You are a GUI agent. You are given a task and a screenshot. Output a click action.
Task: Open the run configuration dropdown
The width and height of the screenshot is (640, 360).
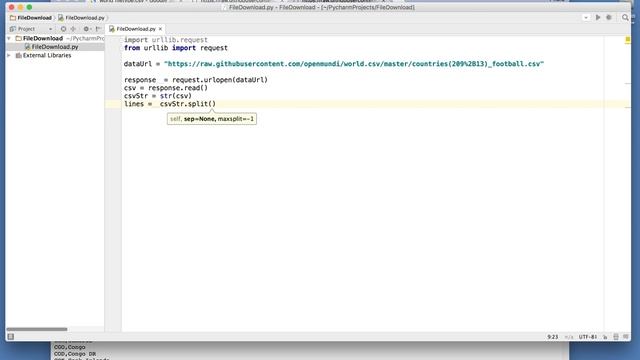point(586,18)
